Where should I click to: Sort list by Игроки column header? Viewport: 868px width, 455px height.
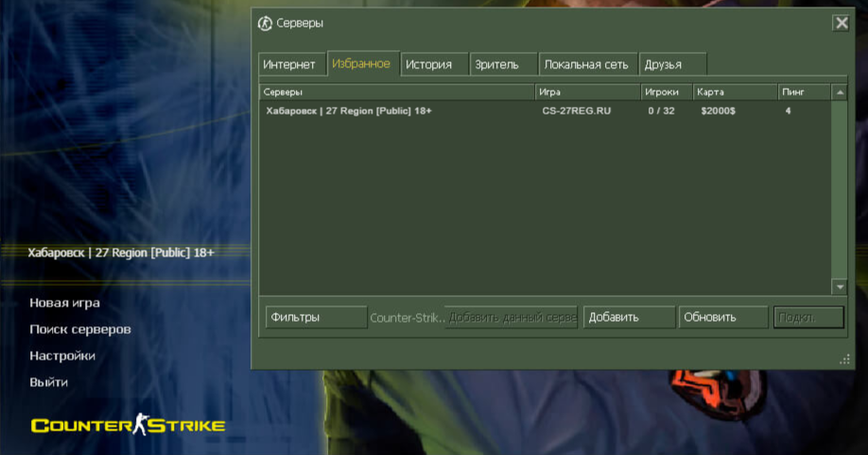click(x=666, y=92)
